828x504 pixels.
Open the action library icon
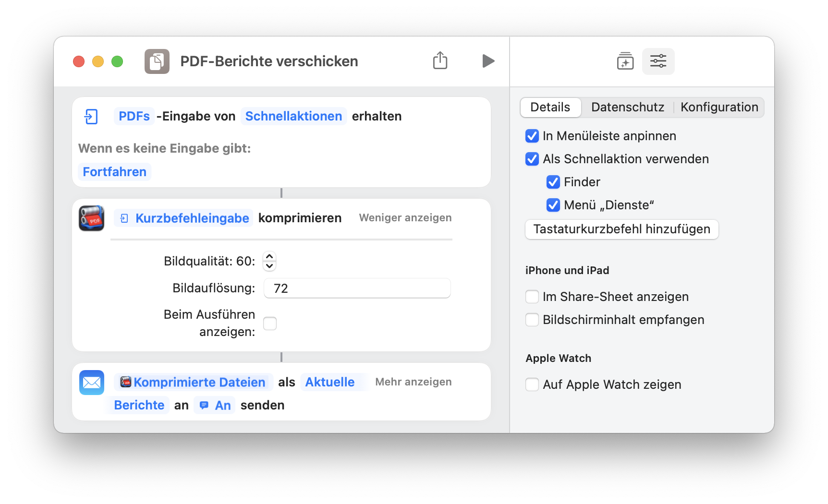pyautogui.click(x=625, y=61)
